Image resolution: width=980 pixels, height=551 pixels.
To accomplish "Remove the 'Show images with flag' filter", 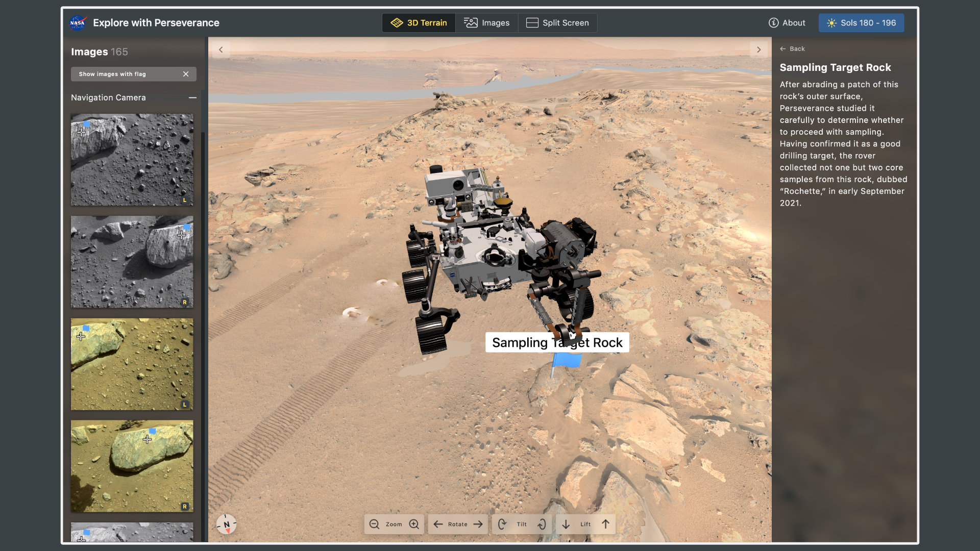I will pyautogui.click(x=186, y=74).
